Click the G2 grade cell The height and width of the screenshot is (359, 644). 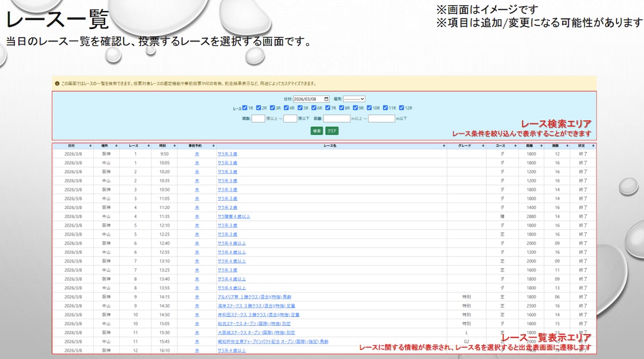click(467, 342)
